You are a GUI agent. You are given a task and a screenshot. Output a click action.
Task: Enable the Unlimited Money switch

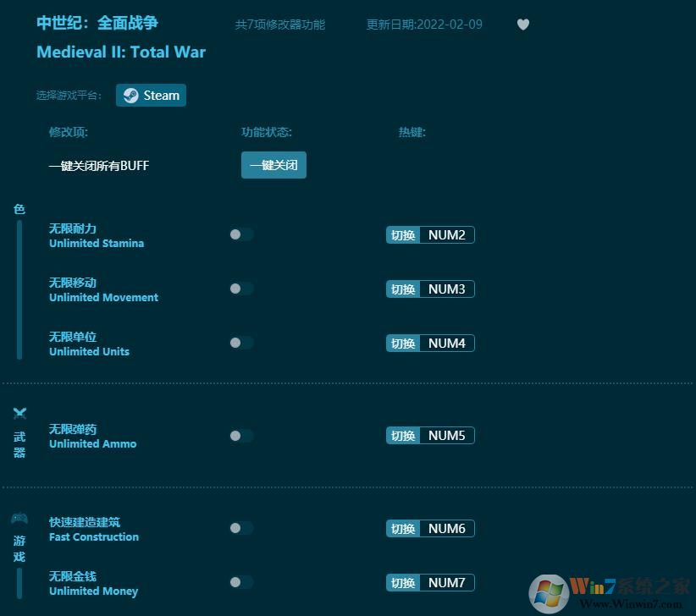coord(240,583)
